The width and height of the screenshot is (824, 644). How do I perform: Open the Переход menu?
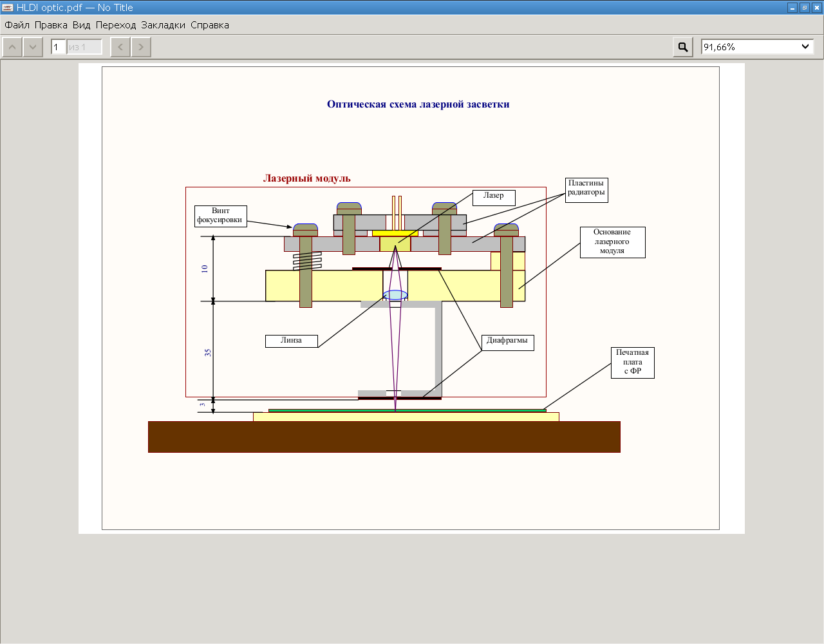(116, 25)
